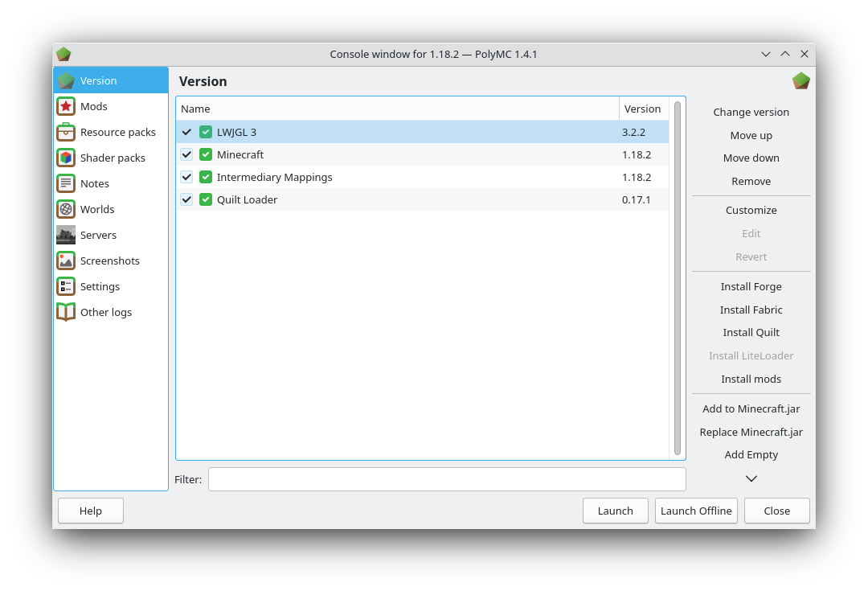The image size is (868, 591).
Task: Click the Notes notepad icon
Action: (x=66, y=183)
